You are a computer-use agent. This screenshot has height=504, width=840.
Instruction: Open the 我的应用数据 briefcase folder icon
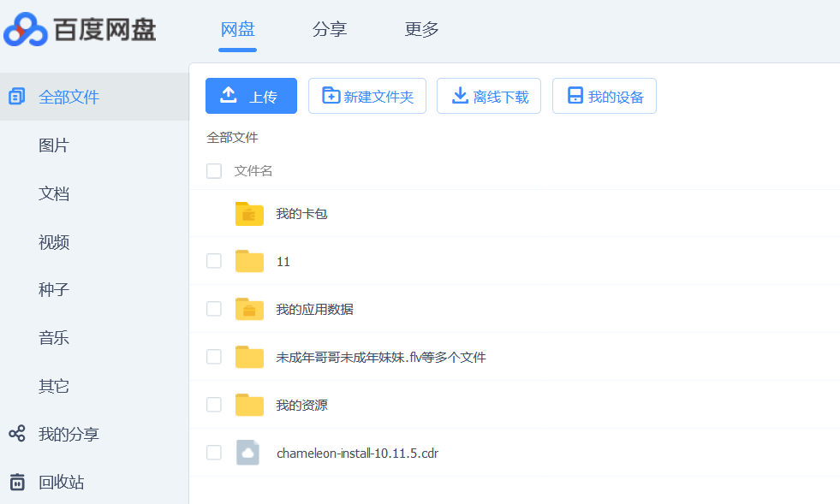click(249, 309)
